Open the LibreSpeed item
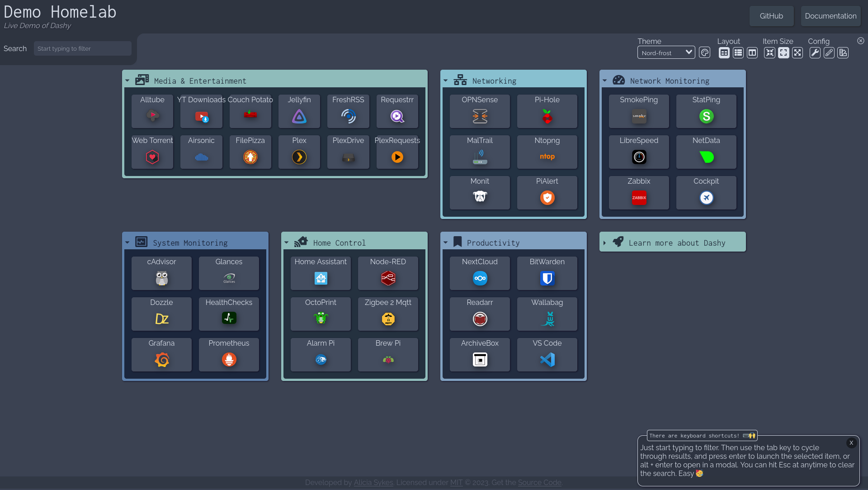868x490 pixels. coord(639,152)
